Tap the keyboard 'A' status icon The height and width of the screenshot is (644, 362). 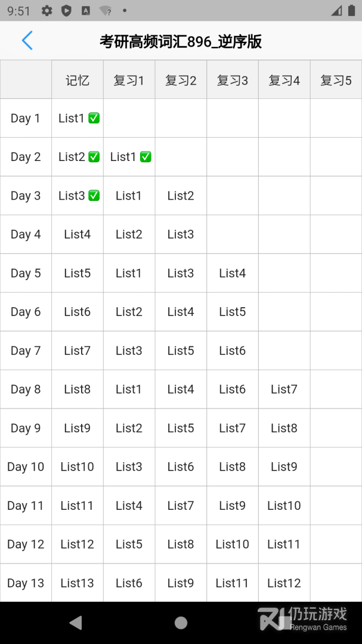[86, 11]
